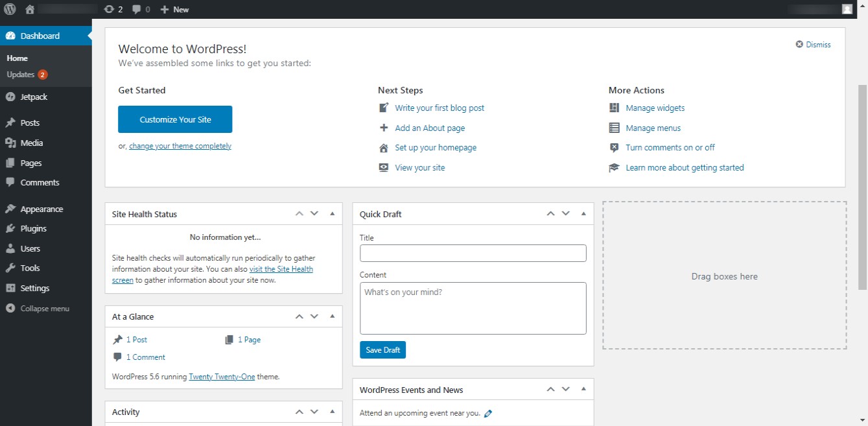This screenshot has height=426, width=868.
Task: Click the house icon beside Set up your homepage
Action: (384, 148)
